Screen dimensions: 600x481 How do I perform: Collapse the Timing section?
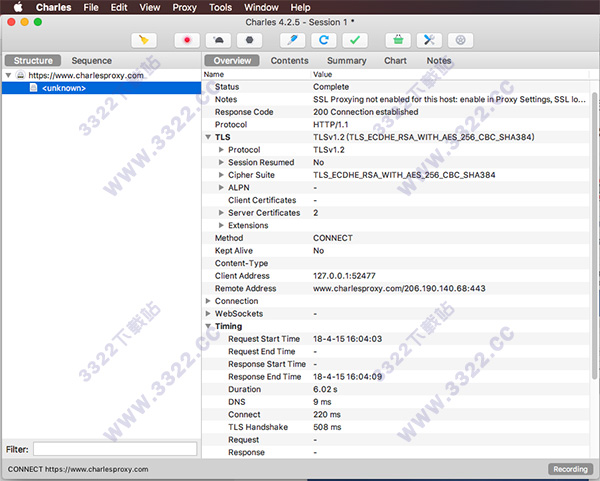pos(208,326)
